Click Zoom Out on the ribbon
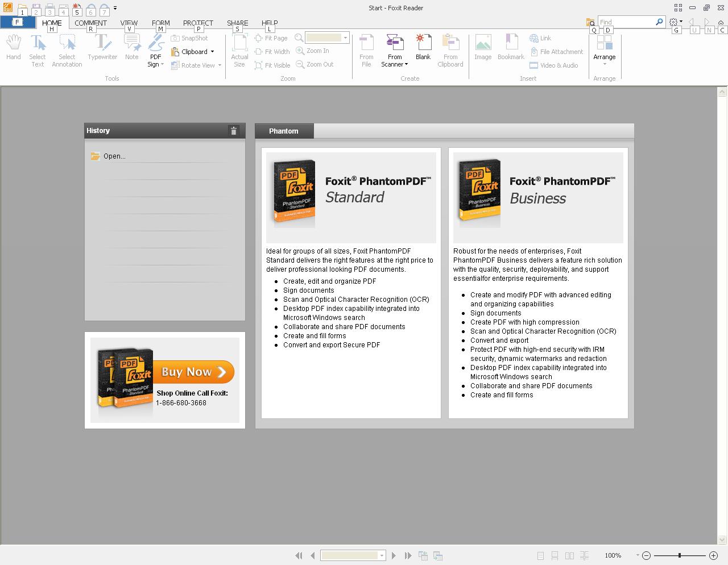The height and width of the screenshot is (565, 728). click(315, 64)
